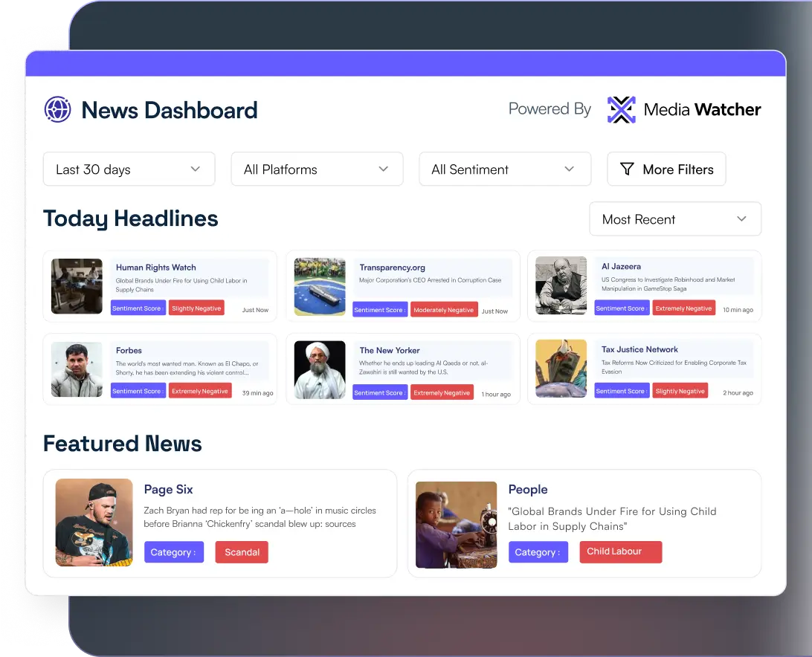The width and height of the screenshot is (812, 657).
Task: Open The New Yorker headline thumbnail
Action: [320, 369]
